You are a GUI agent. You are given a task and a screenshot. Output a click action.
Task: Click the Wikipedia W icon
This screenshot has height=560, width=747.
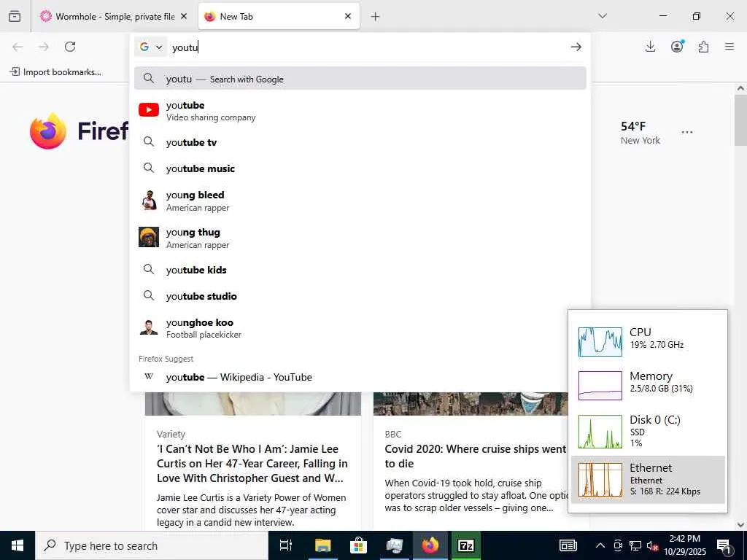[149, 377]
